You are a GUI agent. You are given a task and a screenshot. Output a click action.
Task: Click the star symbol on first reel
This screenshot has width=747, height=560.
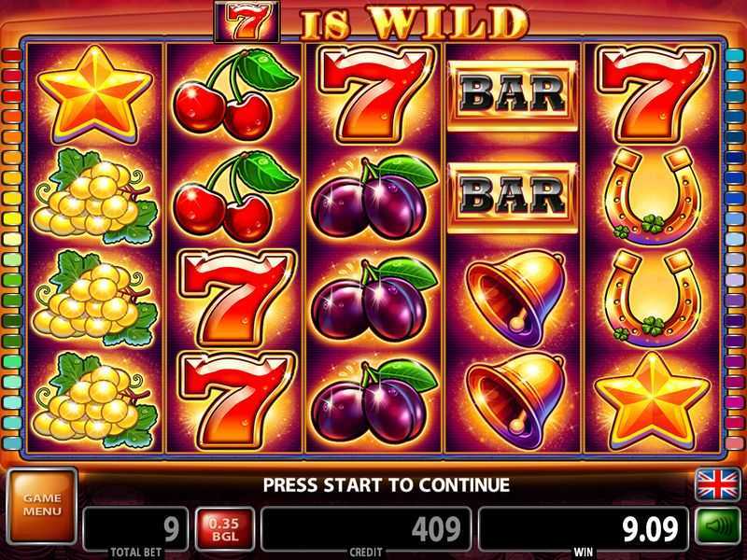95,94
